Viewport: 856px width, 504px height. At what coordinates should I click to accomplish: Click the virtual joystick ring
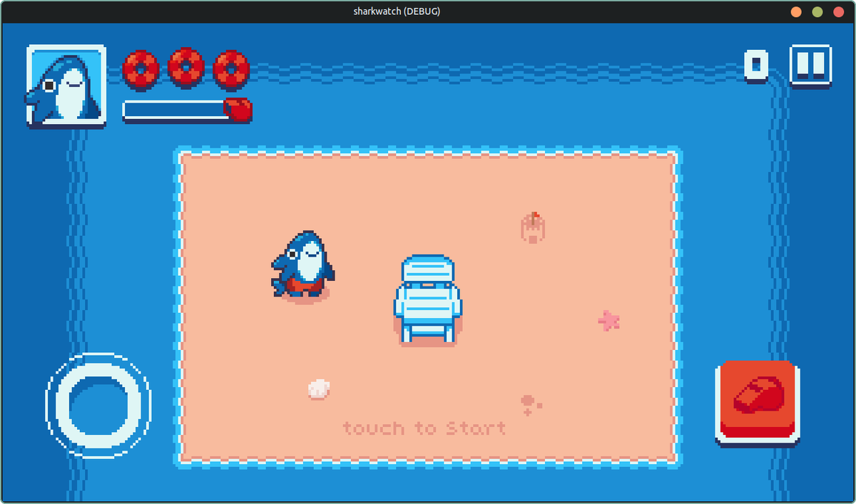(x=98, y=406)
